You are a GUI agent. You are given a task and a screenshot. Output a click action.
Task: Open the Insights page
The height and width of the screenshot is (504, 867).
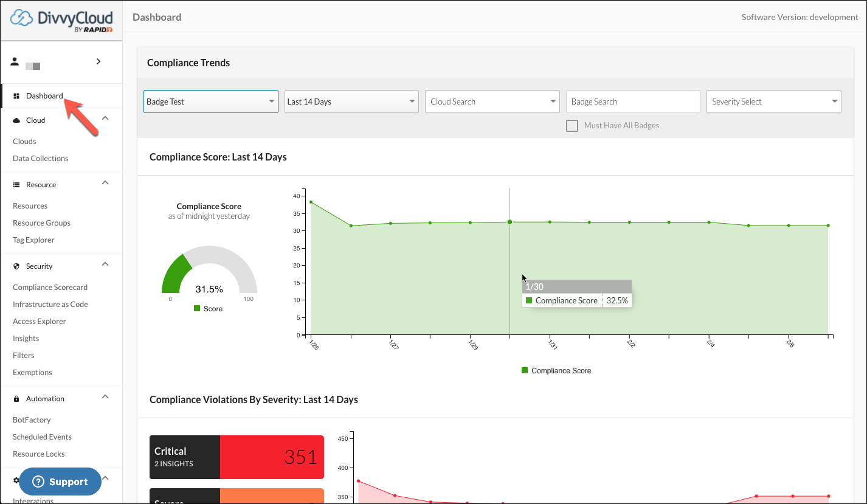[x=26, y=338]
